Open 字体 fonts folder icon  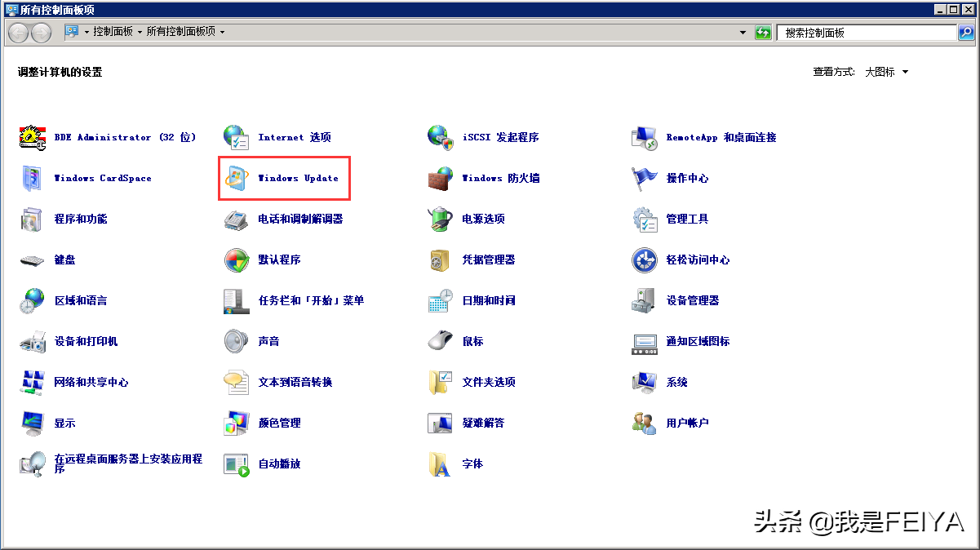(441, 464)
